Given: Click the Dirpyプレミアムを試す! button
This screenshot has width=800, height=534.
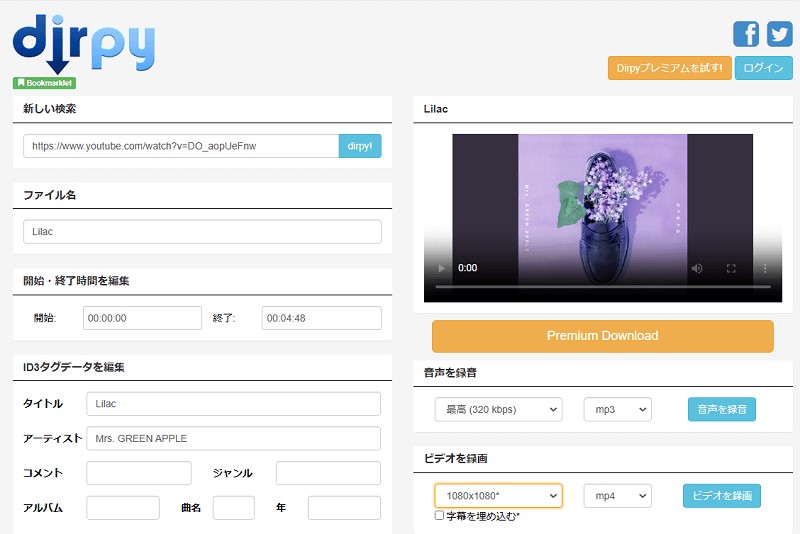Looking at the screenshot, I should pyautogui.click(x=669, y=68).
